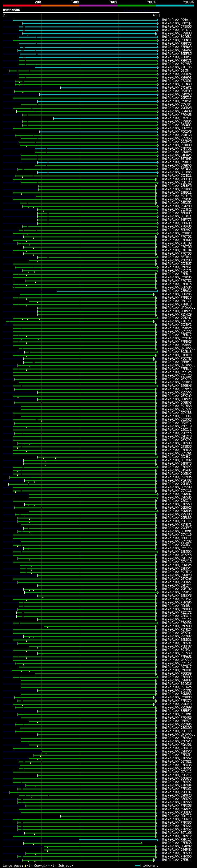Viewport: 197px width, 868px height.
Task: Select the UniRef100_B9R911 label
Action: 177,193
